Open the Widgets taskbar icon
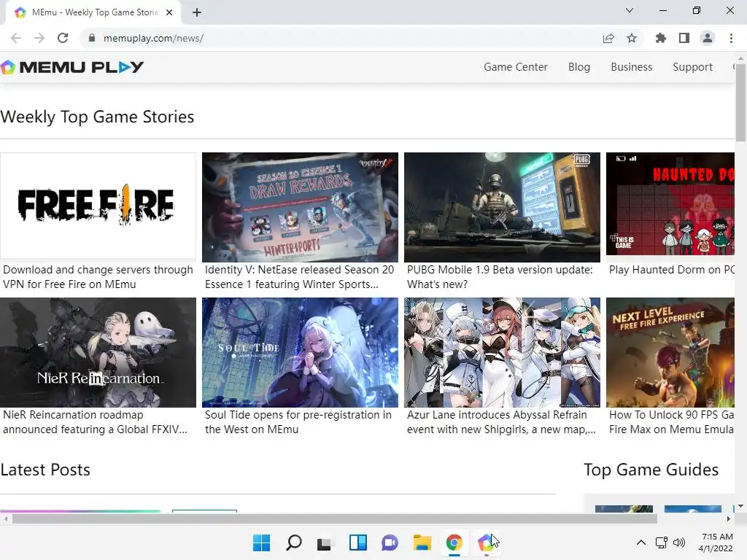This screenshot has width=747, height=560. pos(357,542)
